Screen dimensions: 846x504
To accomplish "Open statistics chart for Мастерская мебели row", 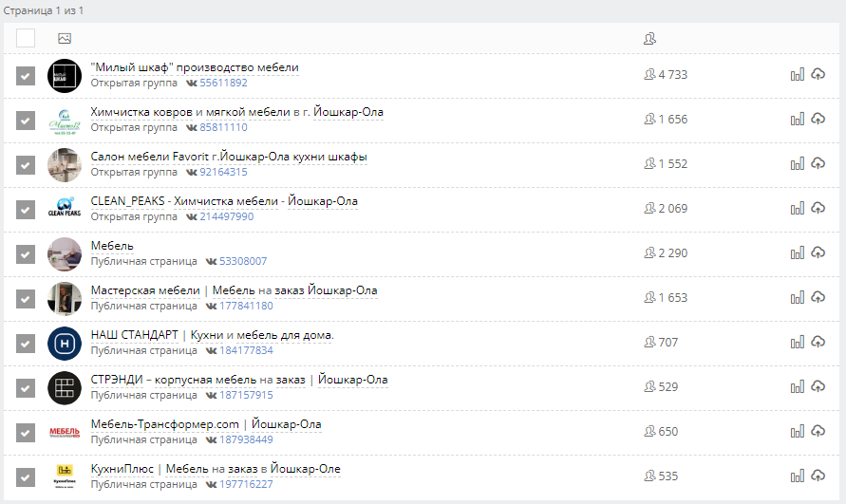I will coord(797,298).
